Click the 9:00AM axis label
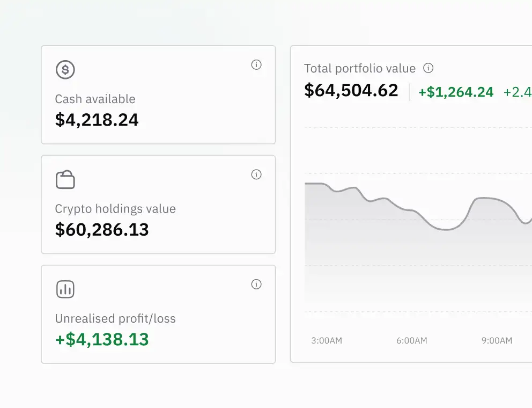Image resolution: width=532 pixels, height=408 pixels. coord(497,340)
